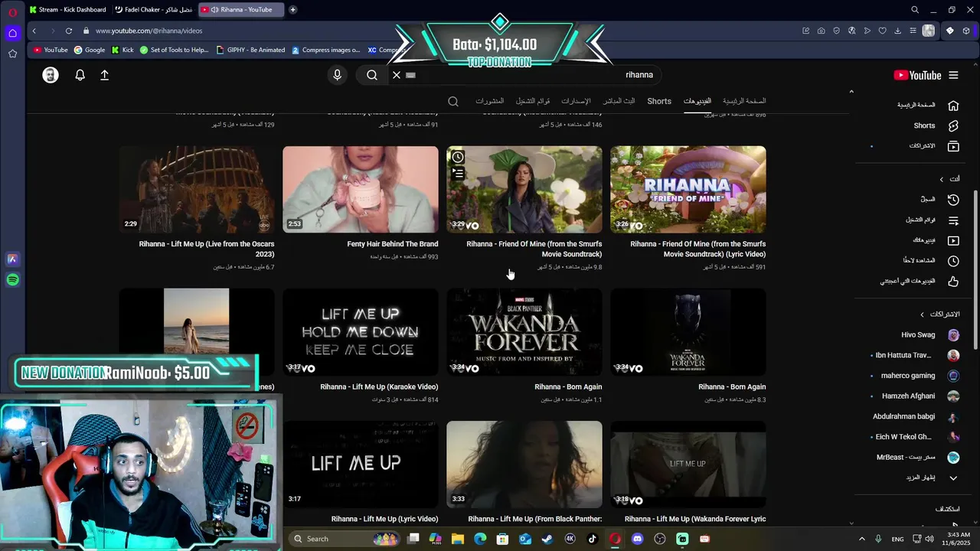The image size is (980, 551).
Task: Open sidebar home الصفحة الرئيسية
Action: (x=929, y=105)
